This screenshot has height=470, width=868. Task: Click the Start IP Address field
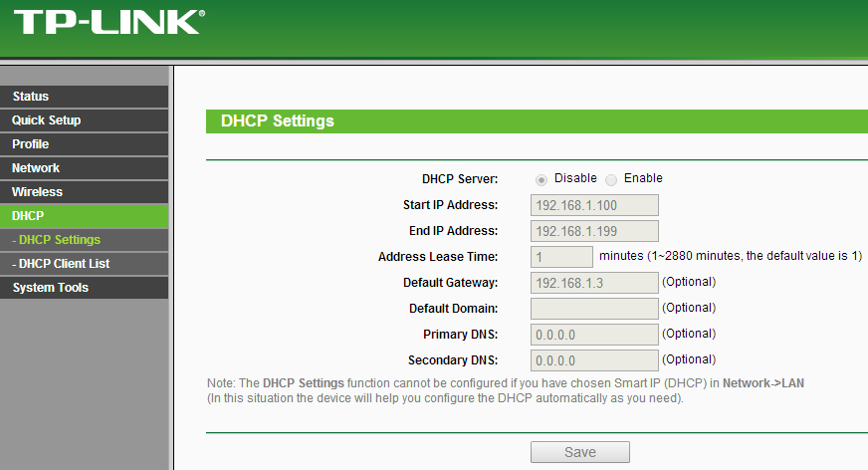click(x=594, y=205)
